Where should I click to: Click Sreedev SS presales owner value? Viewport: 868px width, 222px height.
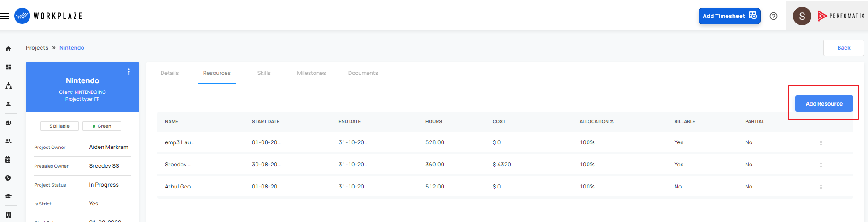pyautogui.click(x=104, y=166)
